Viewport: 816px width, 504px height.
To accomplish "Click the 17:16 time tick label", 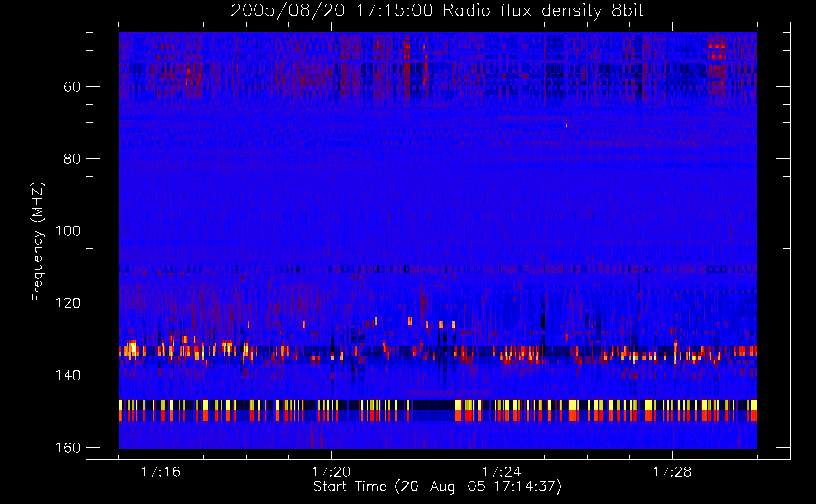I will (x=161, y=472).
